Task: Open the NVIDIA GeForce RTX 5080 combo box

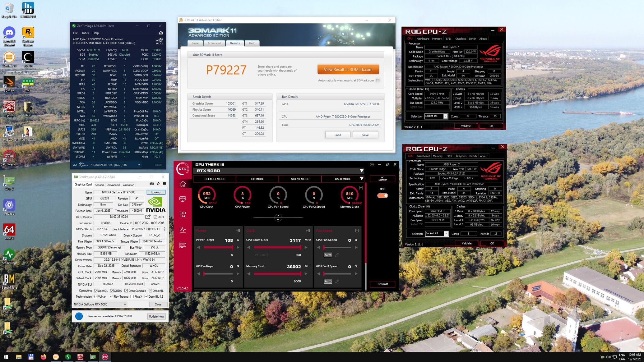Action: [100, 304]
